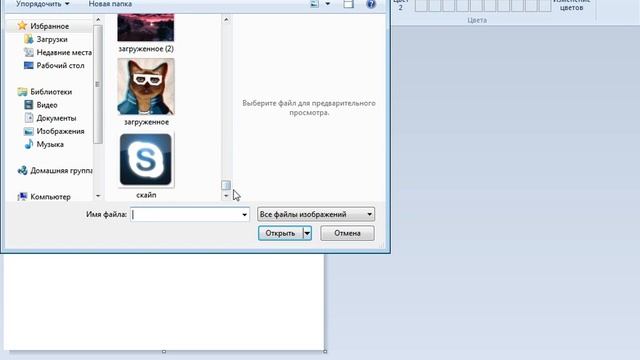This screenshot has height=360, width=640.
Task: Open Домашняя группа in sidebar
Action: pyautogui.click(x=55, y=171)
